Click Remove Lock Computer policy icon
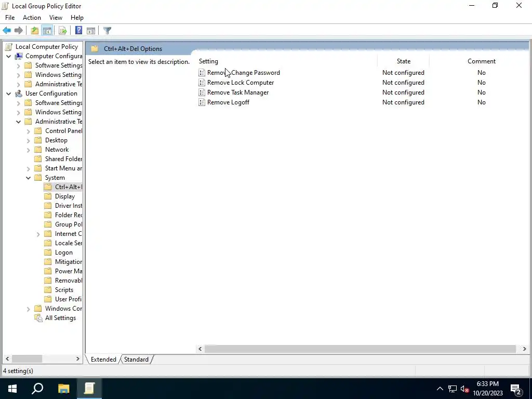Screen dimensions: 532x399 click(202, 83)
